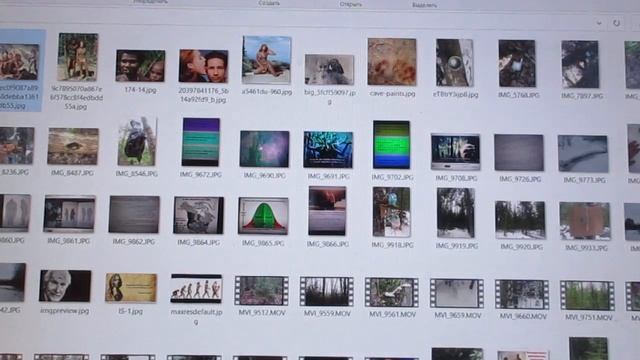Select the IMG_8487.JPG thumbnail
The image size is (640, 360).
[73, 147]
